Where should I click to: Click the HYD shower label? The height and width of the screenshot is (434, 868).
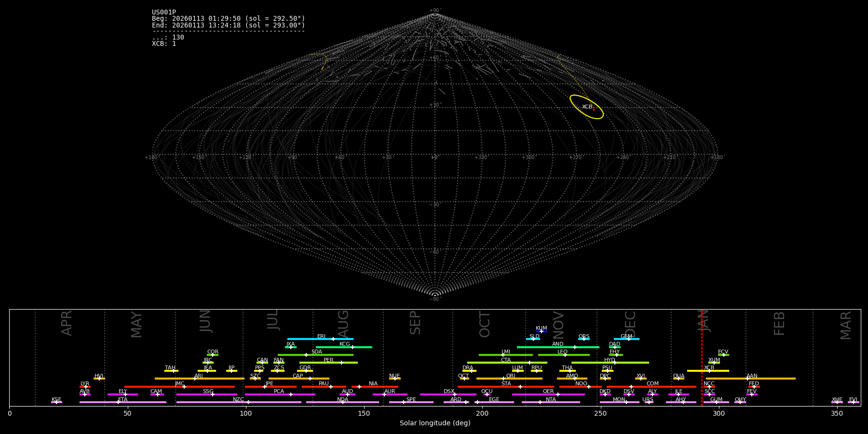(610, 360)
